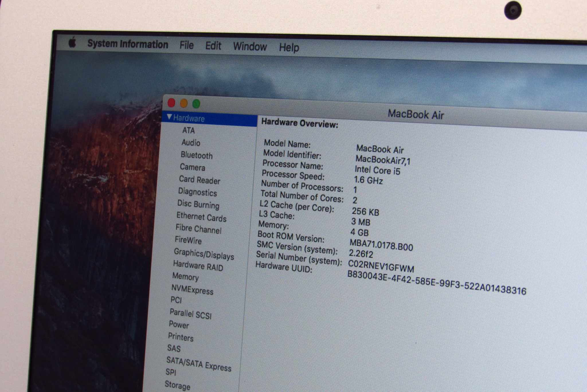
Task: Select NVMExpress in the sidebar
Action: click(x=192, y=290)
